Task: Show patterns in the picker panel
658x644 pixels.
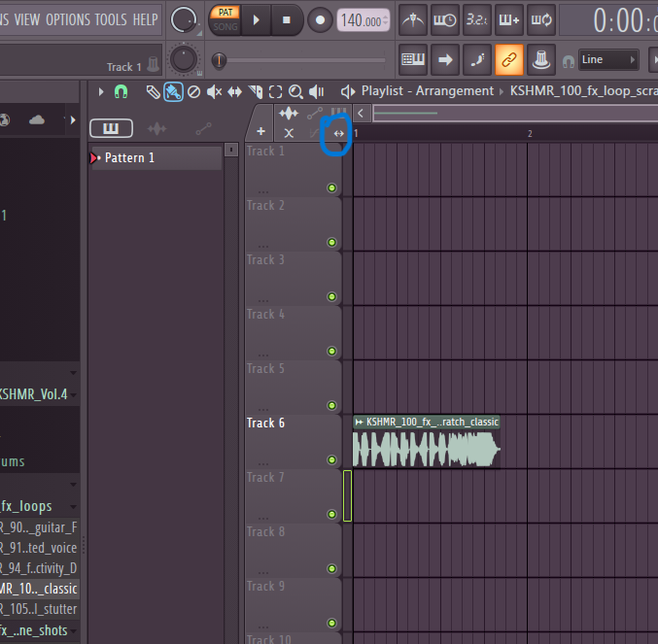Action: (111, 128)
